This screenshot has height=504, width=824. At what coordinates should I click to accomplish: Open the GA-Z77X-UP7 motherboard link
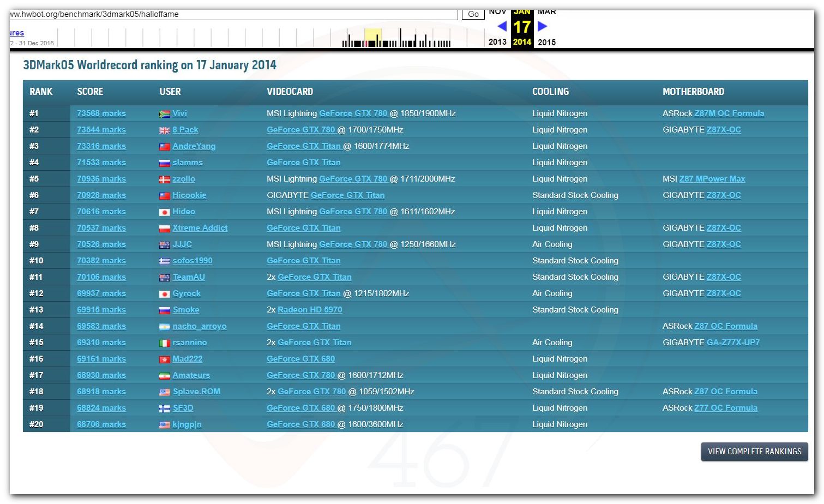click(733, 343)
